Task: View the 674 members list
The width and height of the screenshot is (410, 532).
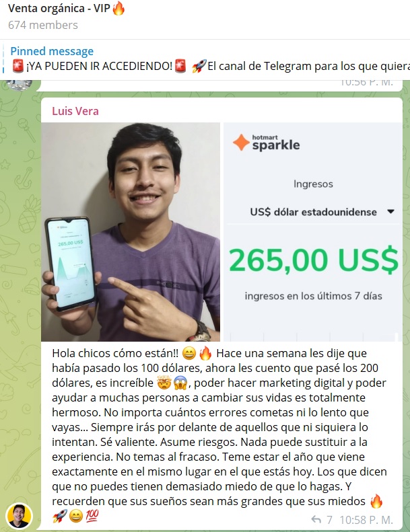Action: point(43,25)
